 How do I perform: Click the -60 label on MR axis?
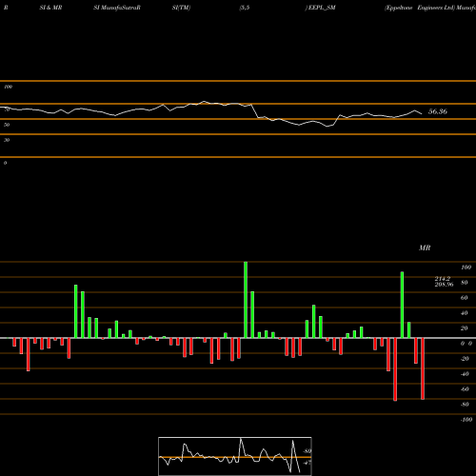(465, 389)
